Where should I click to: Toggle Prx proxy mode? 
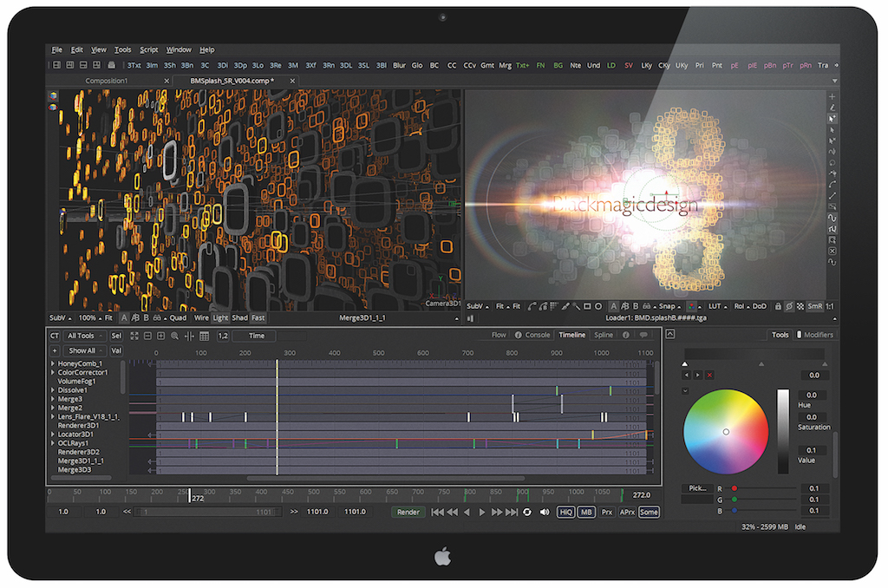606,512
